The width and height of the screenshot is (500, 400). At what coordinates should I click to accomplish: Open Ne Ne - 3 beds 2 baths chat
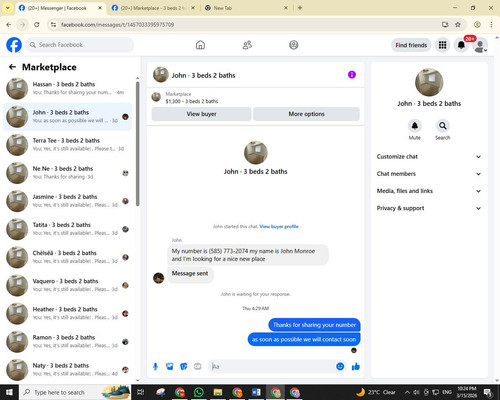tap(68, 173)
